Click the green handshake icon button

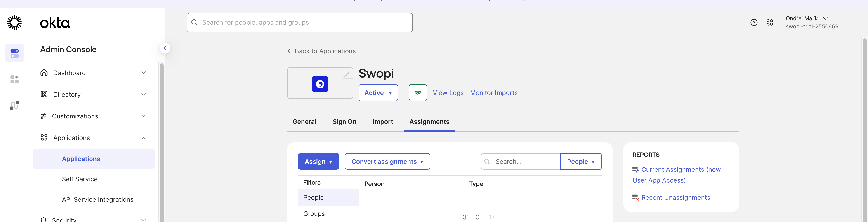(x=418, y=92)
